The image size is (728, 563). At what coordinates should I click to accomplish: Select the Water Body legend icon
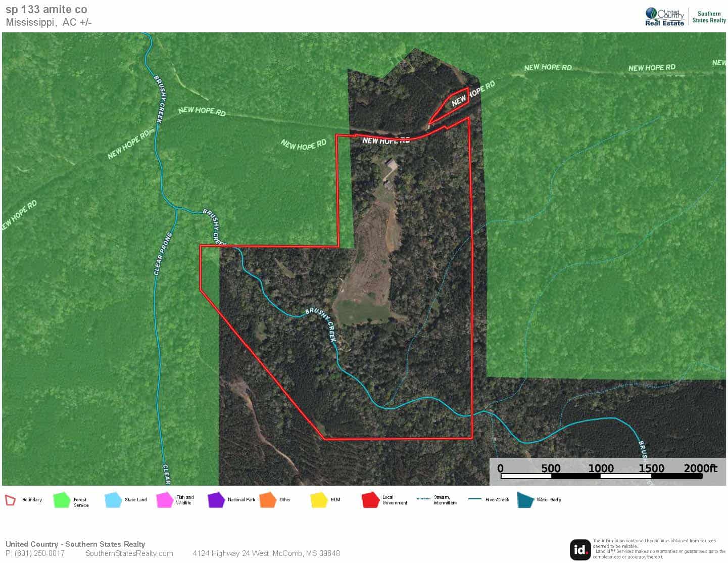click(x=524, y=499)
